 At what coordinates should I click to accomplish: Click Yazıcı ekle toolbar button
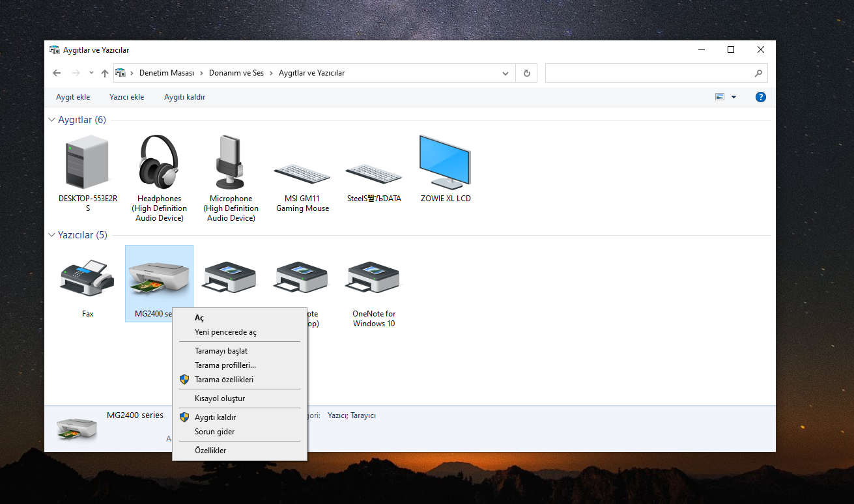(x=126, y=97)
